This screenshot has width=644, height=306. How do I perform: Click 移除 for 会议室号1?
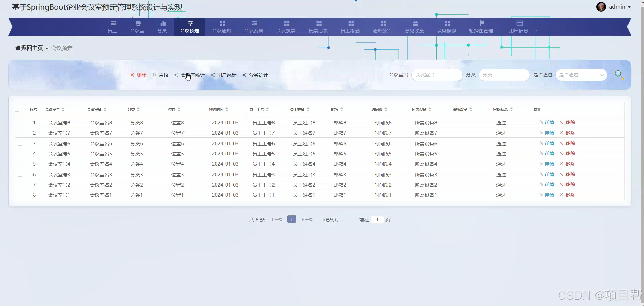(567, 195)
